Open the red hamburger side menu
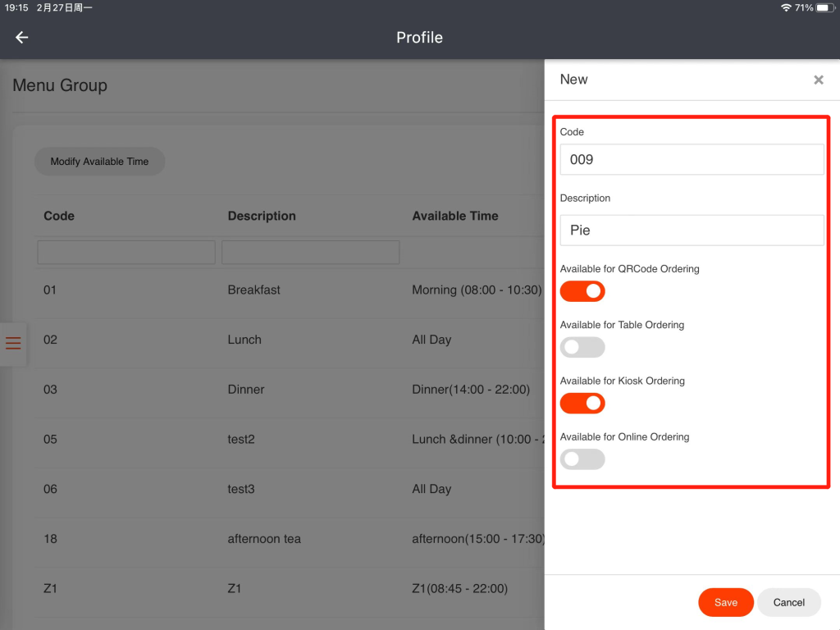This screenshot has height=630, width=840. tap(13, 343)
